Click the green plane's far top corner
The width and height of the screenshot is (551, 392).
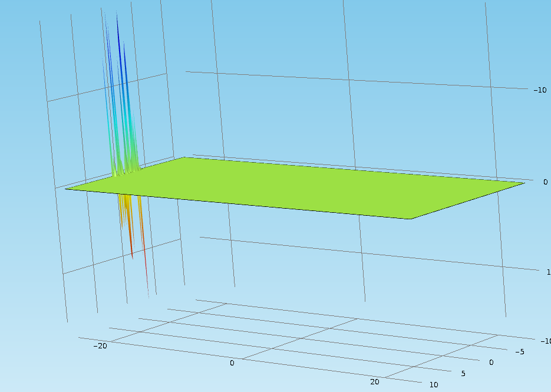186,157
